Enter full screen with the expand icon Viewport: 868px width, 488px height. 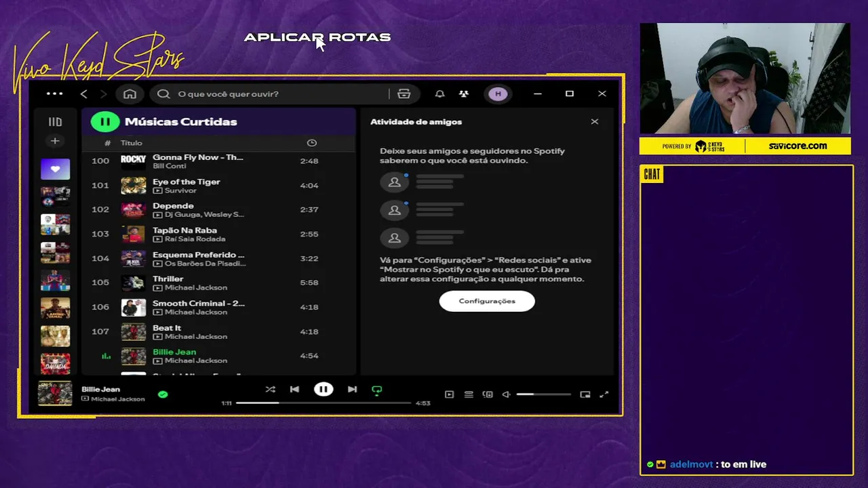tap(604, 394)
